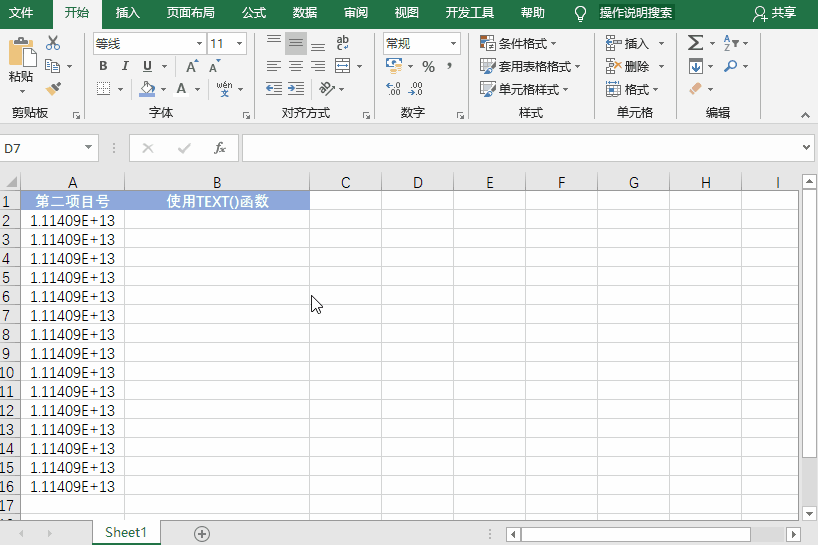Click the 操作说明搜索 search box
The height and width of the screenshot is (545, 818).
(x=636, y=13)
